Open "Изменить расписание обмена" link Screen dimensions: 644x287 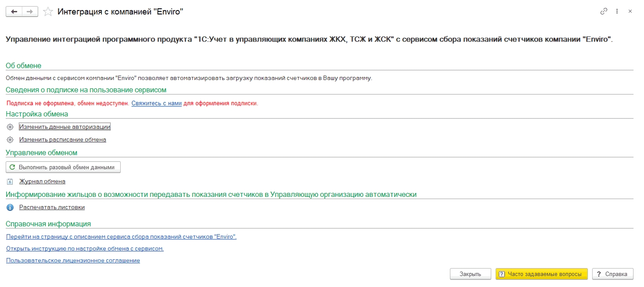click(63, 140)
